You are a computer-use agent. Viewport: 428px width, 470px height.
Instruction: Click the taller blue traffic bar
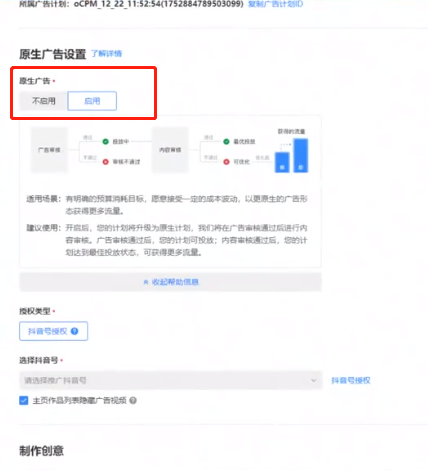coord(301,156)
